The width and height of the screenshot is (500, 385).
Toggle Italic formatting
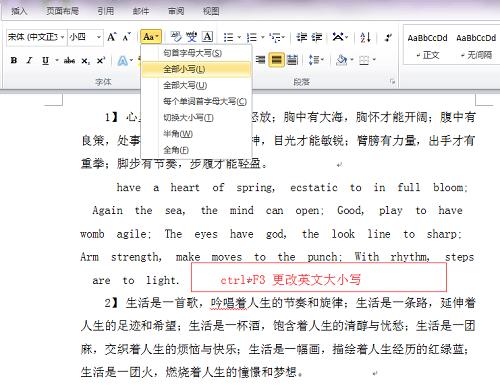(29, 60)
